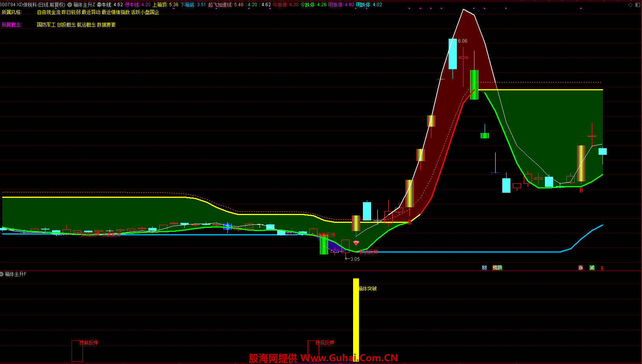Click the red B signal near the latest candles
The width and height of the screenshot is (642, 364).
581,190
